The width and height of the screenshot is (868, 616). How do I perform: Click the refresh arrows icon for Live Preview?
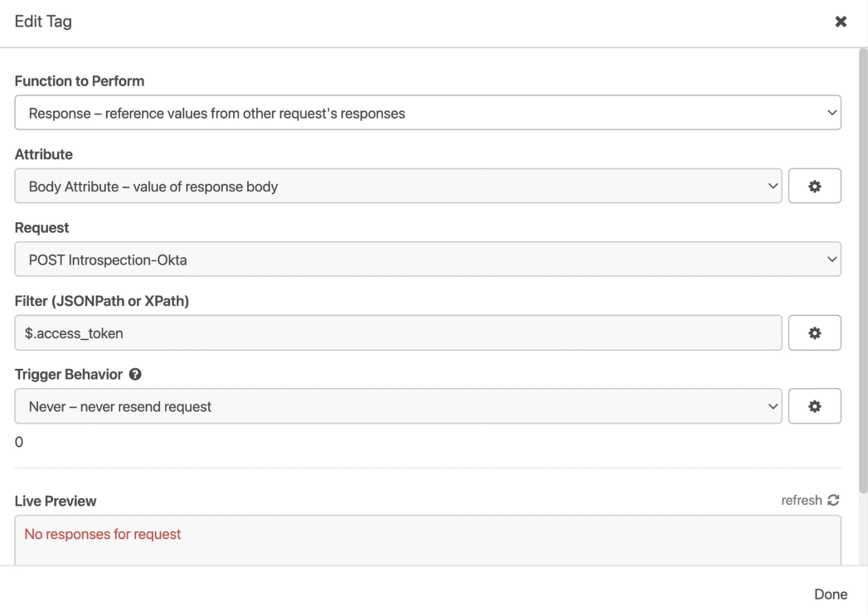[x=833, y=501]
